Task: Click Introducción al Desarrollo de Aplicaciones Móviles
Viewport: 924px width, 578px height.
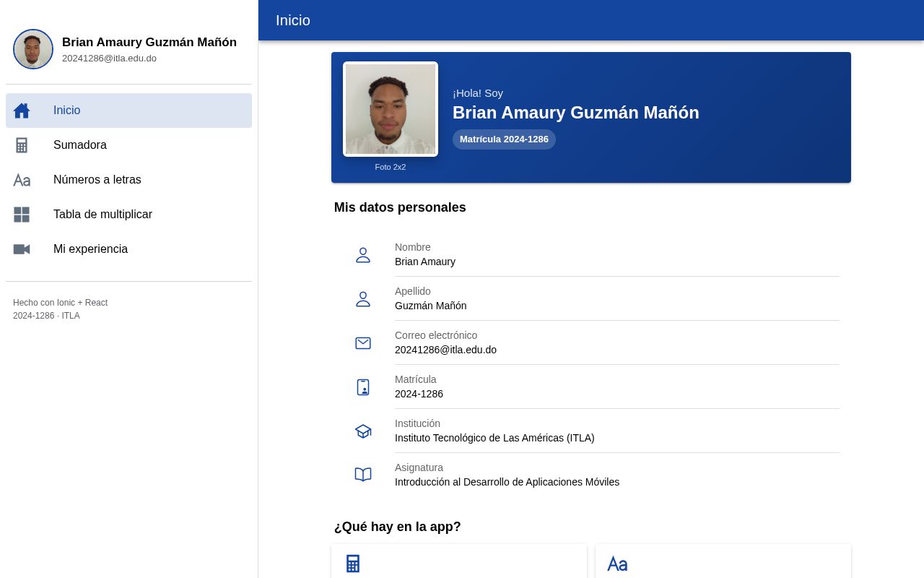Action: [507, 482]
